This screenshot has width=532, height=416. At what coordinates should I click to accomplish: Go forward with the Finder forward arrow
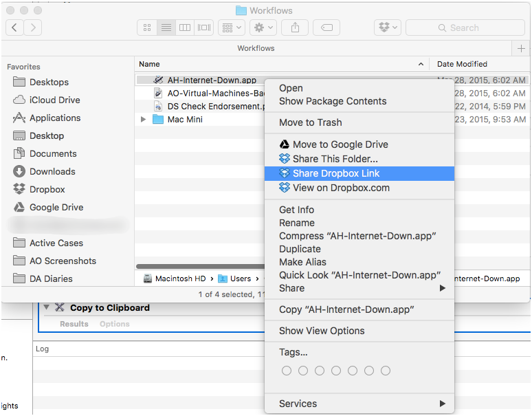point(33,28)
